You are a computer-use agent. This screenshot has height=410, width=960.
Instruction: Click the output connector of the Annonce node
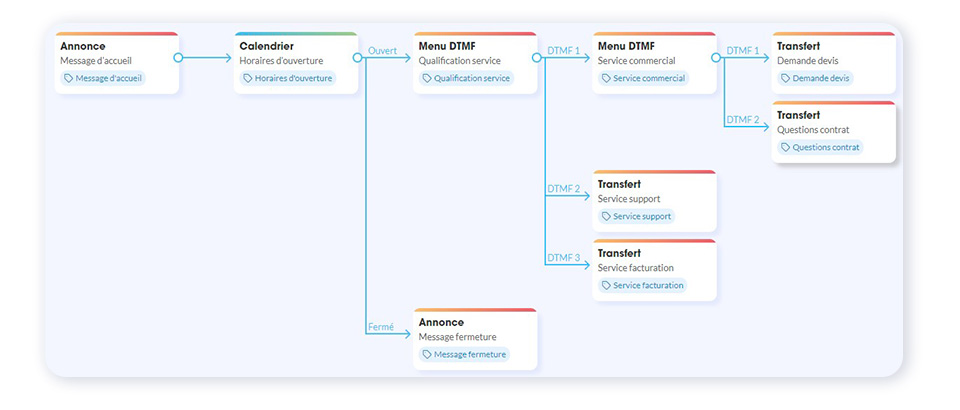(178, 58)
